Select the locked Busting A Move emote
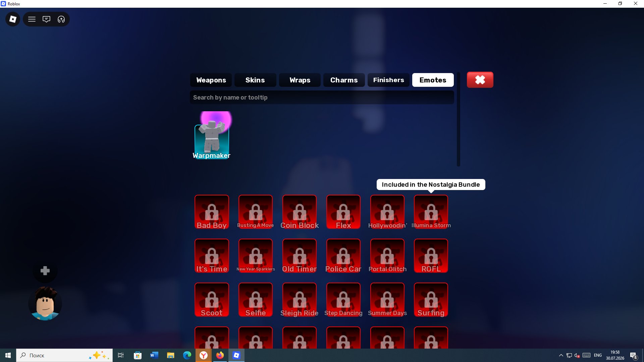644x362 pixels. tap(256, 212)
